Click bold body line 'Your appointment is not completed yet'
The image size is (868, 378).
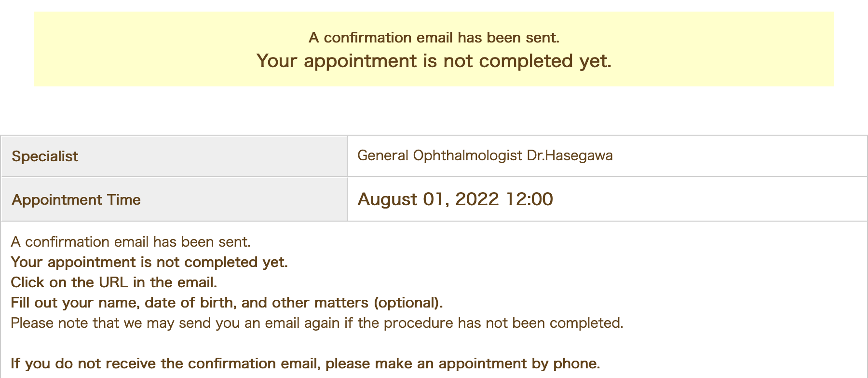[x=149, y=262]
